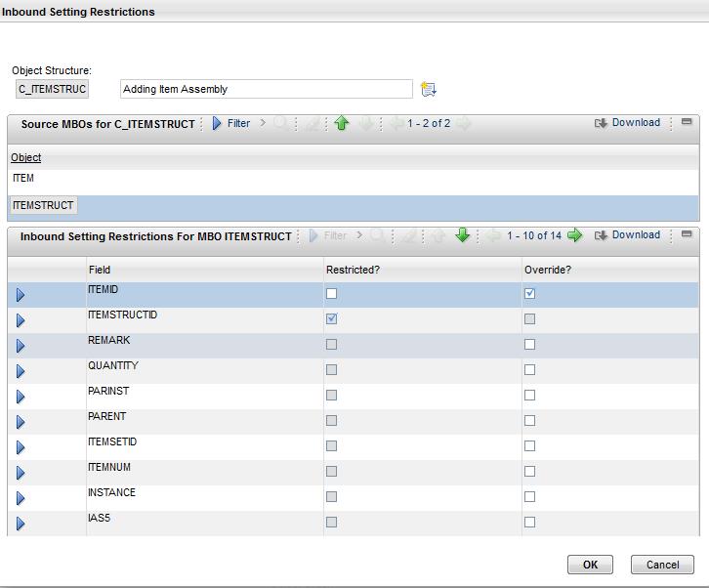Click the '1 - 10 of 14' row count
The height and width of the screenshot is (588, 709).
point(534,235)
